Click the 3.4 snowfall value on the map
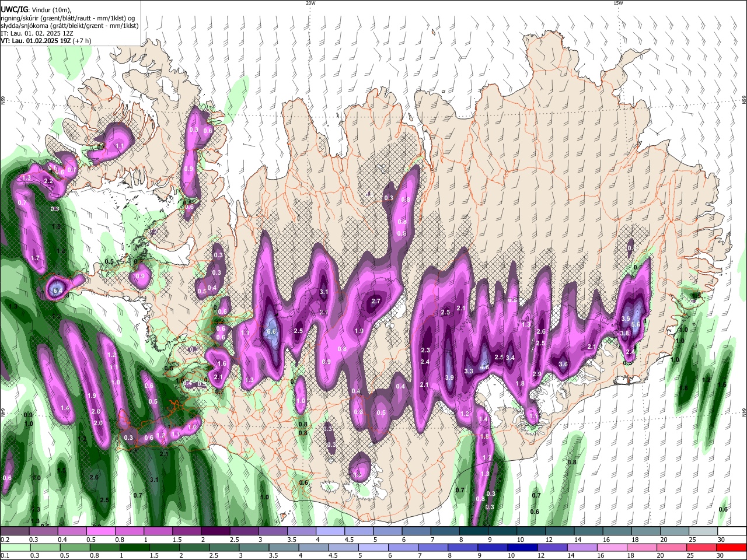 (510, 358)
